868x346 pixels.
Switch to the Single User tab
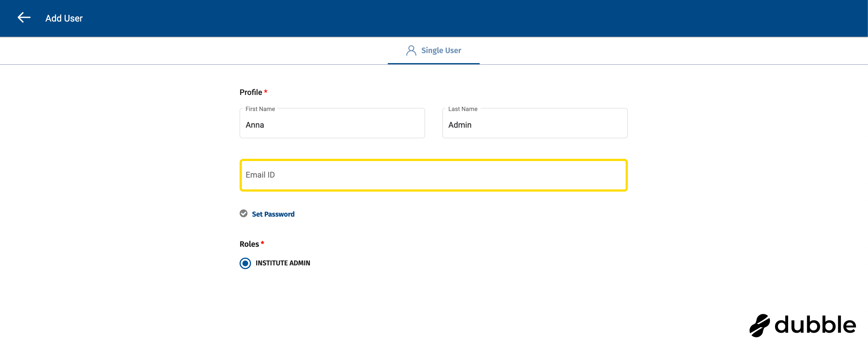(x=441, y=50)
